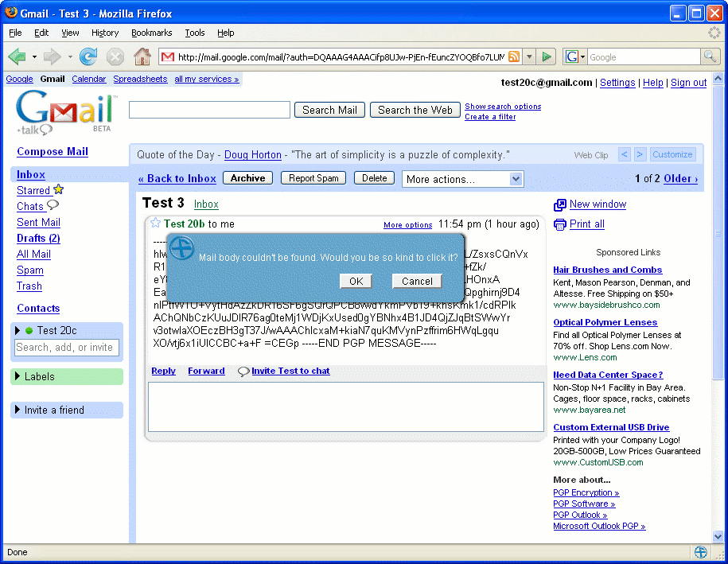Open the Drafts (2) folder
Image resolution: width=728 pixels, height=564 pixels.
(x=38, y=238)
